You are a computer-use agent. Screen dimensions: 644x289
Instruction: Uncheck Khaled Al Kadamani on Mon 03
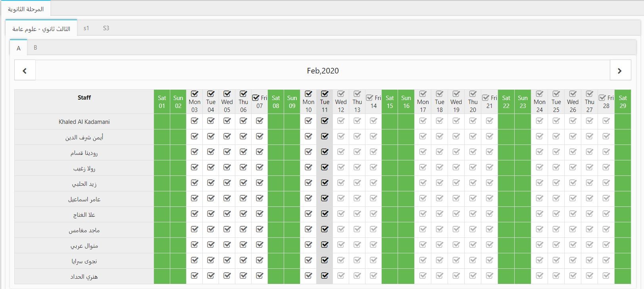point(194,121)
